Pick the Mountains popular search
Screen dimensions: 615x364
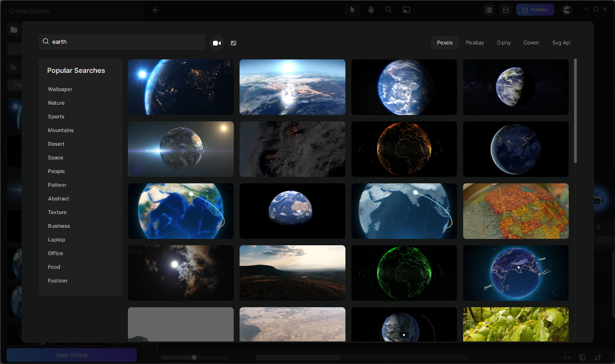[x=61, y=130]
